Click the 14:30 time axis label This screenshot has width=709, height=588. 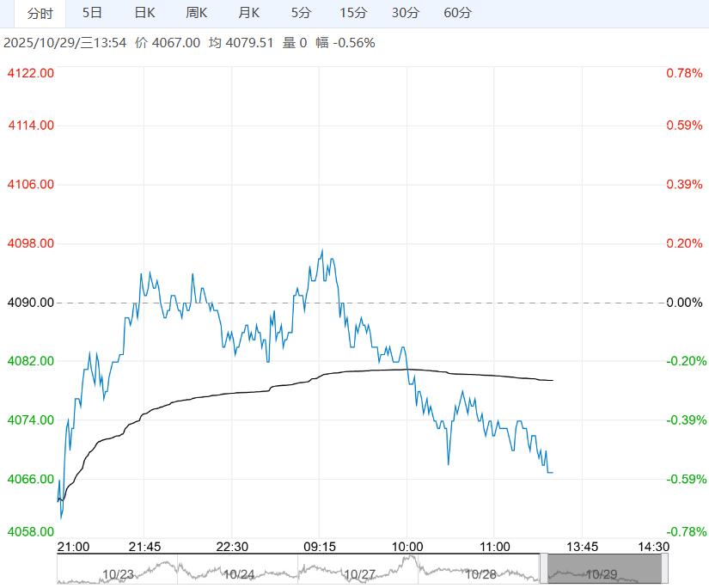653,547
